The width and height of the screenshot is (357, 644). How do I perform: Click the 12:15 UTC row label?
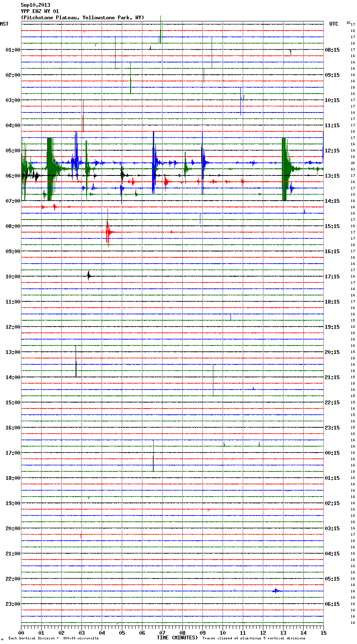[332, 150]
